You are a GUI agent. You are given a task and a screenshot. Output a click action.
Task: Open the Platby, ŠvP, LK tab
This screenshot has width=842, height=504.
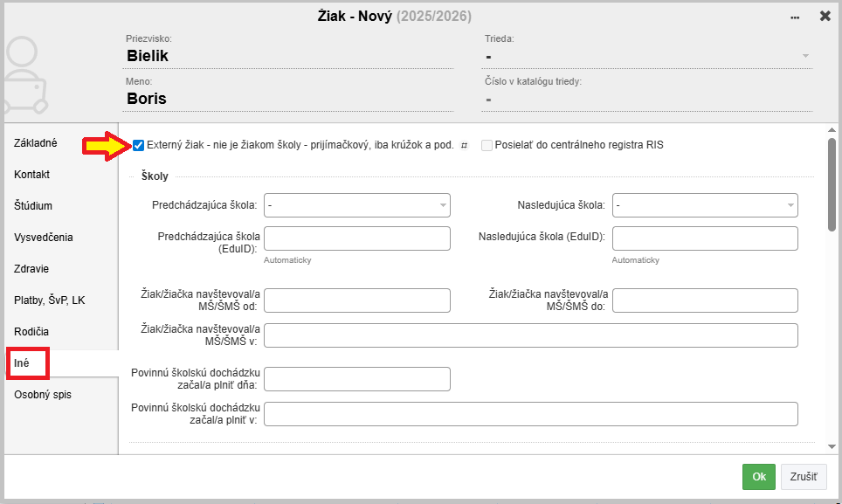click(x=50, y=300)
